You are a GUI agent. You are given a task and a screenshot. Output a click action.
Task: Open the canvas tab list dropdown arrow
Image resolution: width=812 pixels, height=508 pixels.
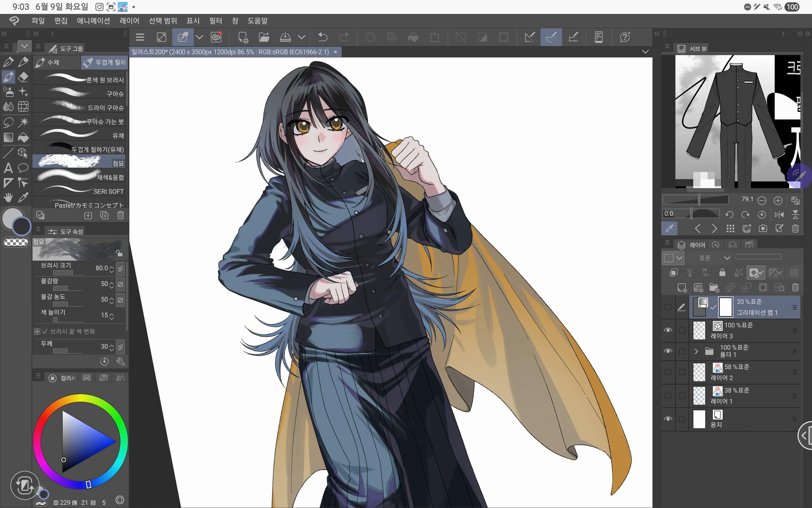tap(645, 52)
